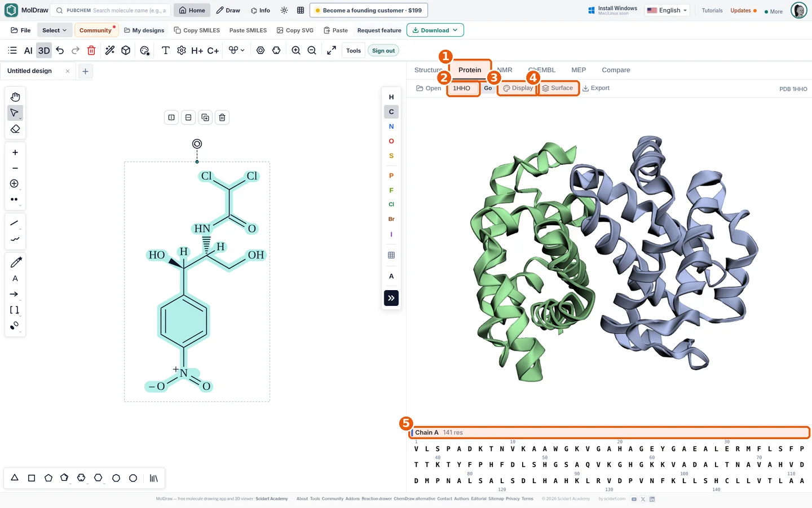
Task: Expand the element palette double chevron
Action: click(x=391, y=298)
